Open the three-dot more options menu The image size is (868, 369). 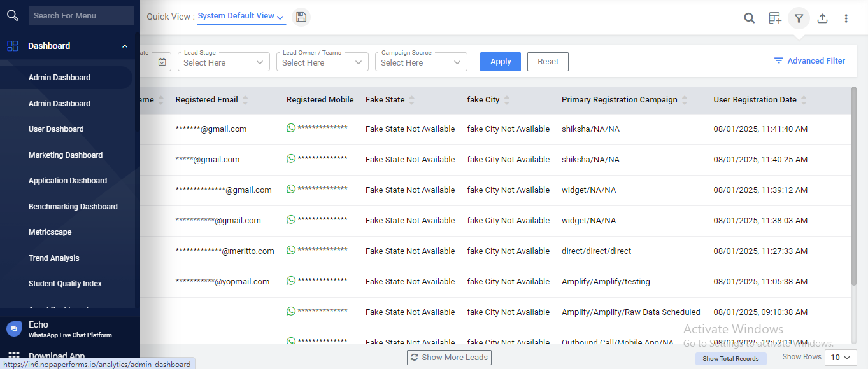pyautogui.click(x=846, y=18)
